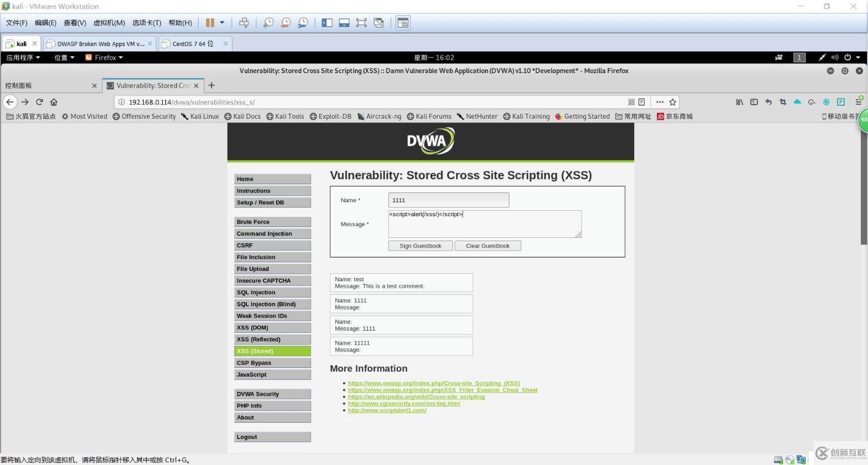Go back with the browser back arrow
The image size is (868, 465).
[x=10, y=102]
